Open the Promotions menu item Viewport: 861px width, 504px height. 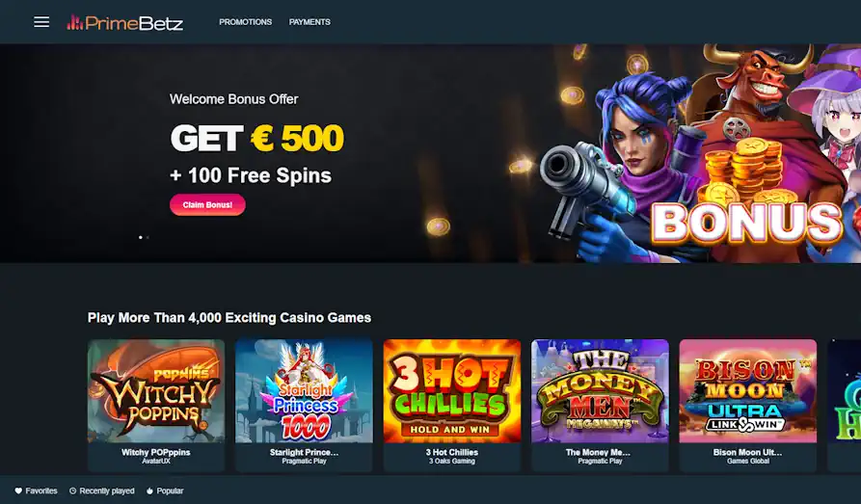pos(246,22)
